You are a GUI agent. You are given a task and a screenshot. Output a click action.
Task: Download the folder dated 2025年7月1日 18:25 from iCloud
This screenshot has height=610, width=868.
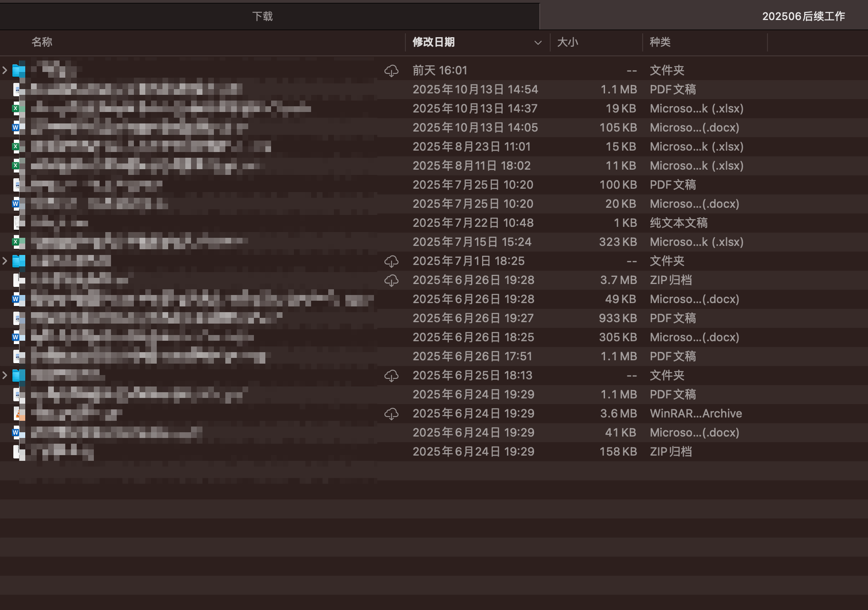coord(391,261)
